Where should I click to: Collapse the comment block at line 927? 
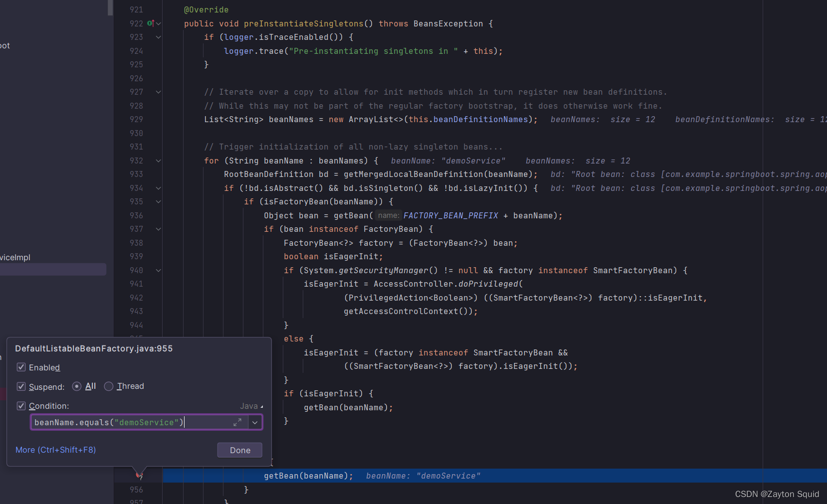point(158,92)
